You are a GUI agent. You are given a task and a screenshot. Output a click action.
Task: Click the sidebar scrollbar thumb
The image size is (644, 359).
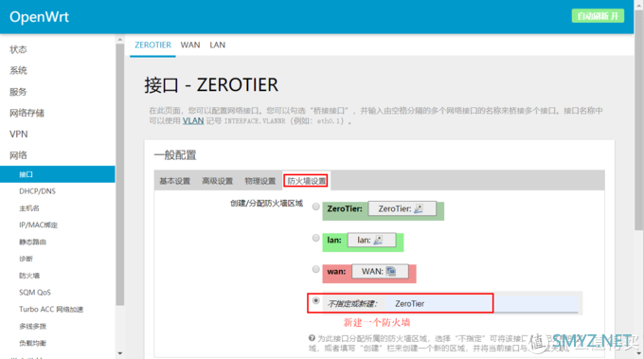pos(120,174)
